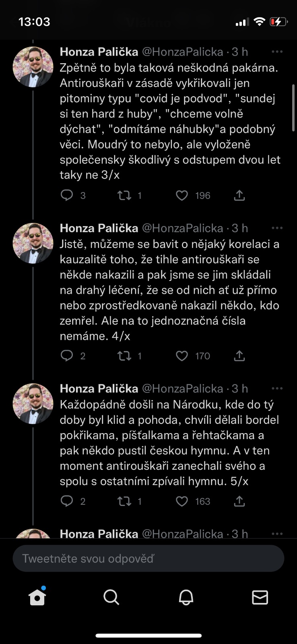This screenshot has height=644, width=297.
Task: Open the Notifications tab
Action: tap(186, 597)
